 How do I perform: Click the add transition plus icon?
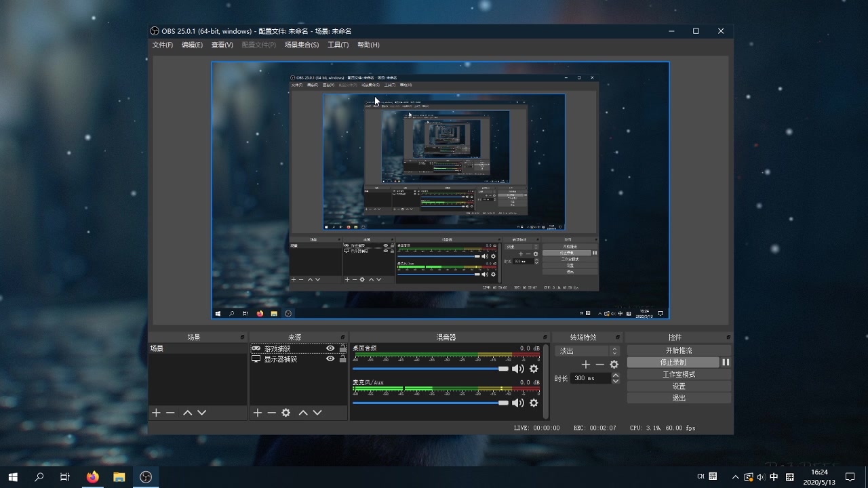585,364
